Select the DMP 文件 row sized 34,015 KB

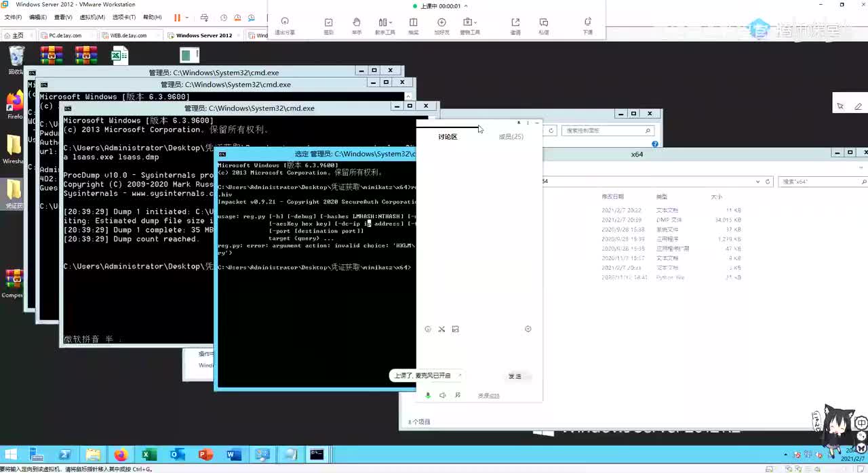click(x=671, y=220)
